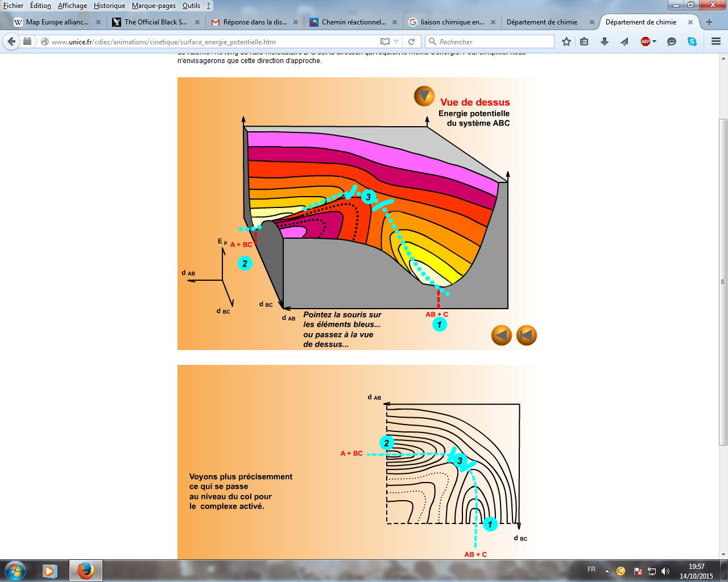Switch to the liaison chimique en... tab
Screen dimensions: 728x582
[x=452, y=22]
